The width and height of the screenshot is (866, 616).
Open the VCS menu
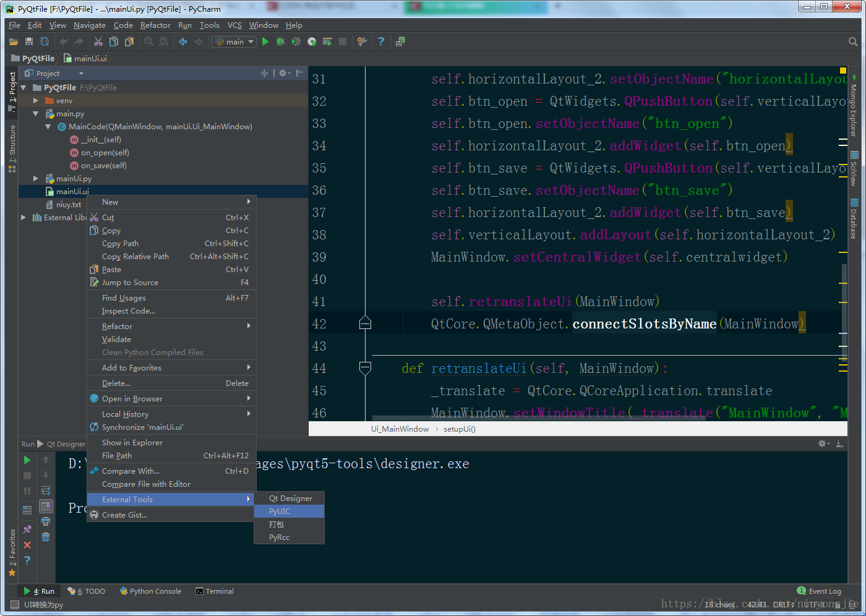point(234,25)
